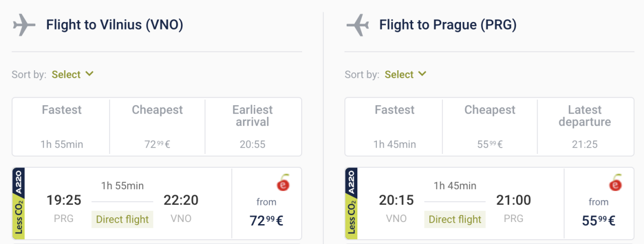Click the A220 Less CO2 badge on Prague flight
This screenshot has height=244, width=644.
pyautogui.click(x=352, y=203)
